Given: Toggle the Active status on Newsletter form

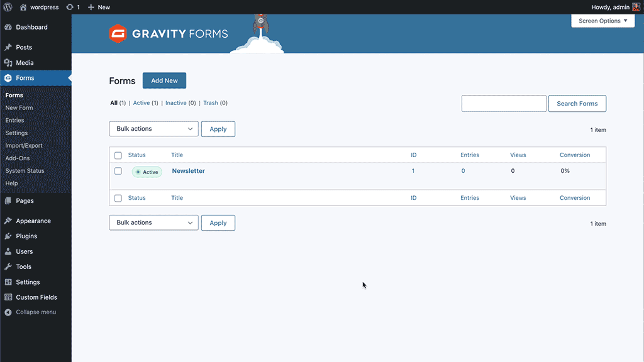Looking at the screenshot, I should [147, 171].
